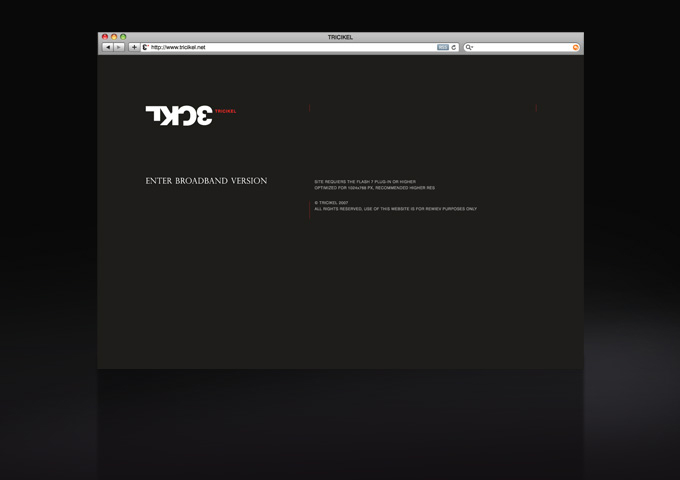Click the 'All rights reserved' notice line
Image resolution: width=680 pixels, height=480 pixels.
[x=395, y=209]
